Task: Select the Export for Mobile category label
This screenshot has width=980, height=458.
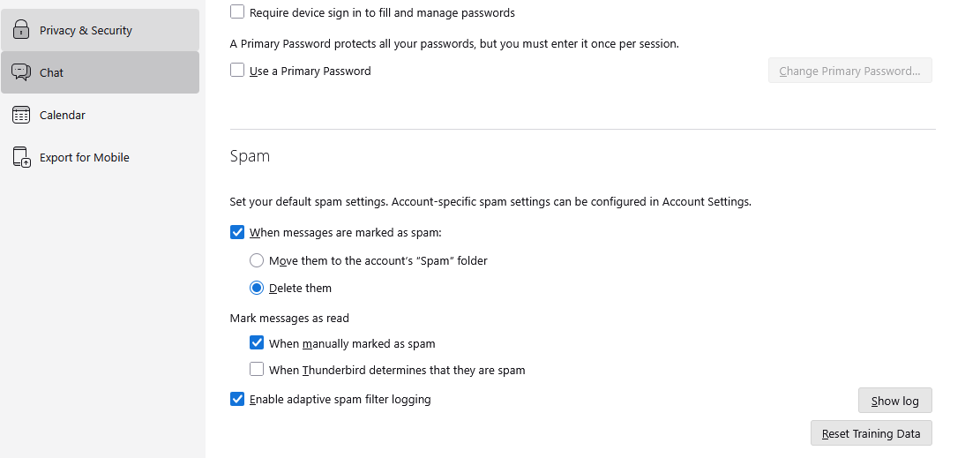Action: click(85, 157)
